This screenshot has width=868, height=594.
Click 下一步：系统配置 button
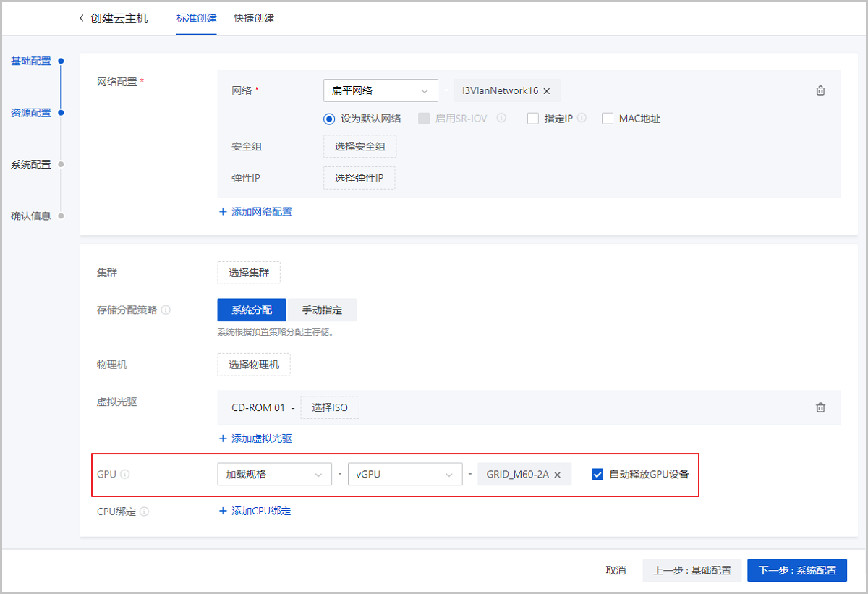(x=796, y=570)
